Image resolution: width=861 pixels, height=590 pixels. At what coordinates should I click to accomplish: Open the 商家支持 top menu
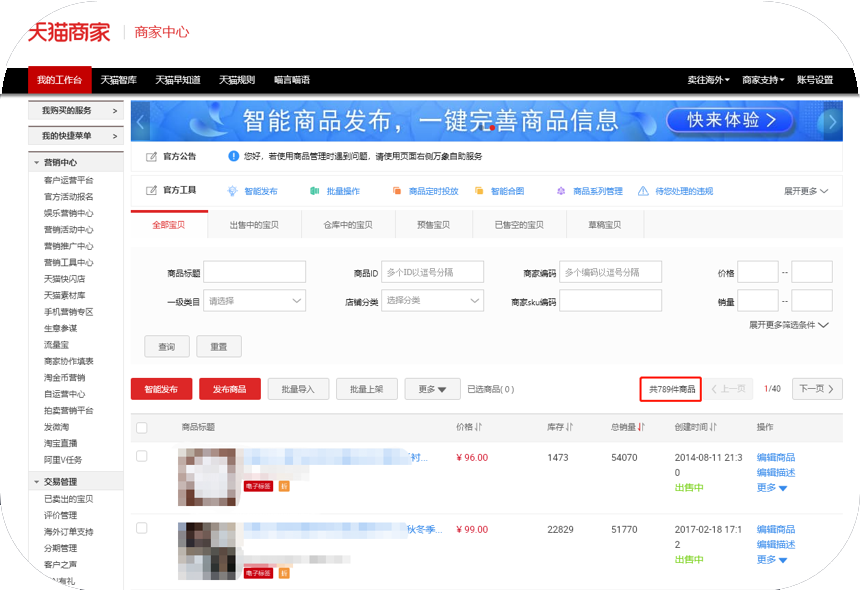coord(763,80)
